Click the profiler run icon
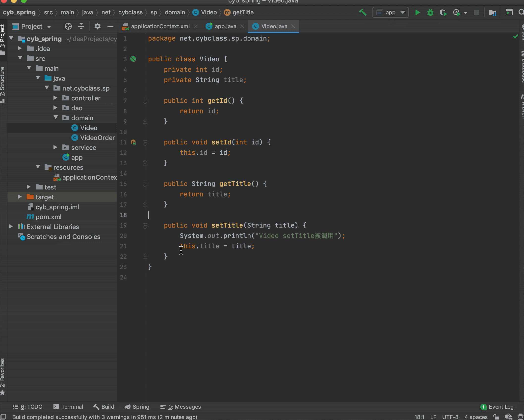The width and height of the screenshot is (524, 420). (x=456, y=12)
